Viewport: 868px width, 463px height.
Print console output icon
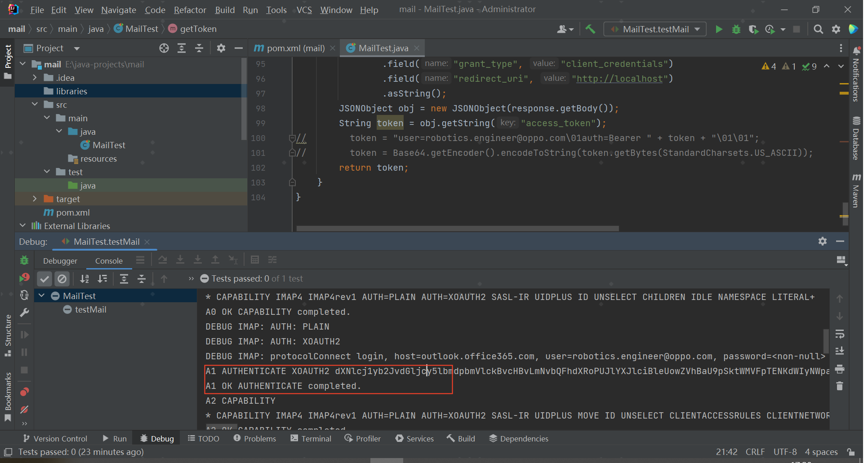(x=840, y=369)
